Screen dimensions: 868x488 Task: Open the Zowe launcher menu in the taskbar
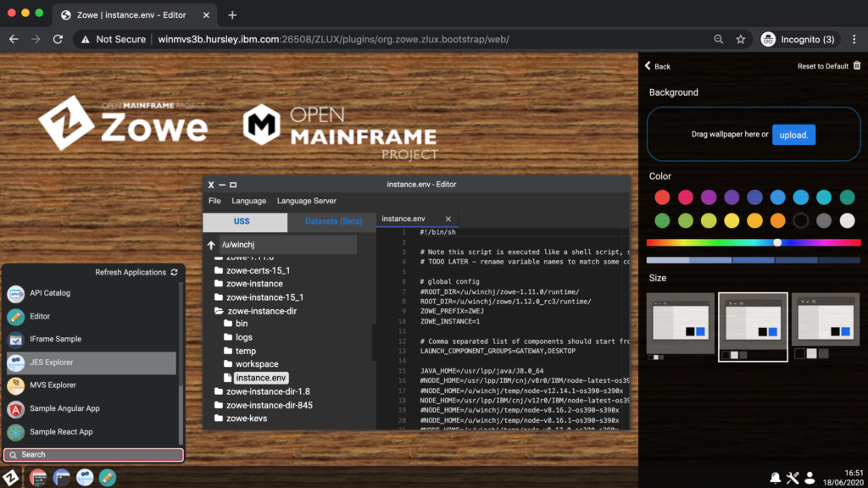[x=13, y=477]
